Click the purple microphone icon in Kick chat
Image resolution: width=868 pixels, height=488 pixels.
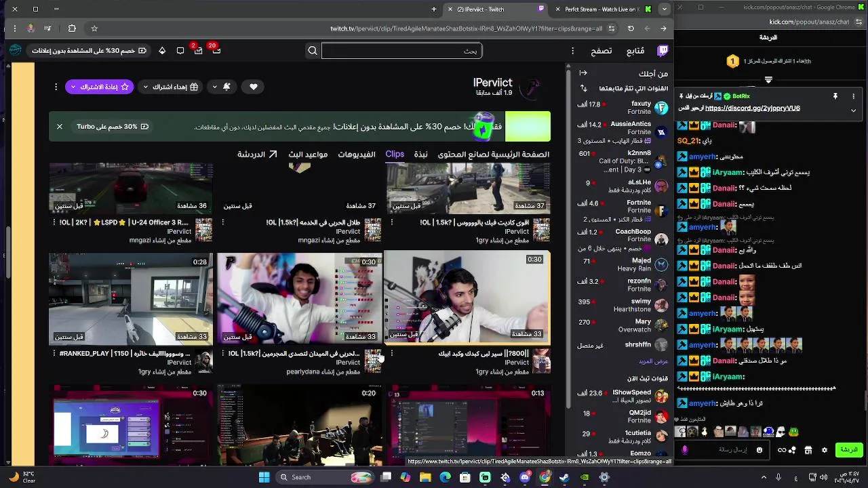[x=685, y=450]
